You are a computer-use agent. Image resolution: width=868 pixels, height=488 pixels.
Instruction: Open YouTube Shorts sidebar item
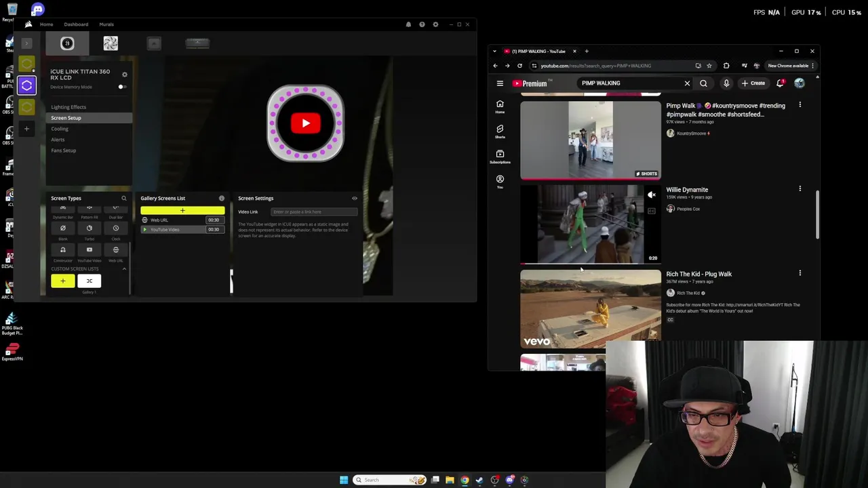(x=500, y=131)
